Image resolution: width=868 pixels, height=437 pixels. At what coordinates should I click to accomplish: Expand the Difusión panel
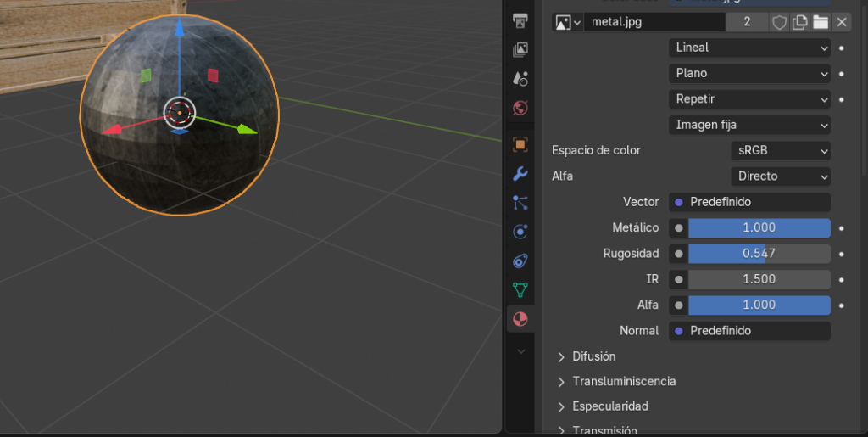593,356
